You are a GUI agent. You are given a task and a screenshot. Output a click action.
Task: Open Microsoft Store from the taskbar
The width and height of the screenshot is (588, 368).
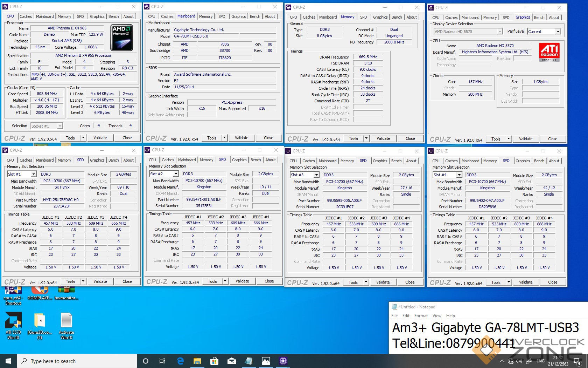(x=214, y=361)
